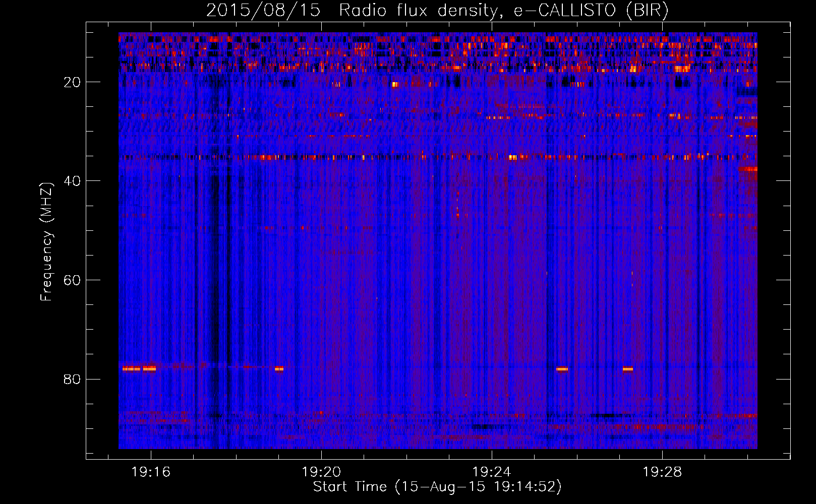
Task: Click the 20 MHz frequency label
Action: point(72,82)
